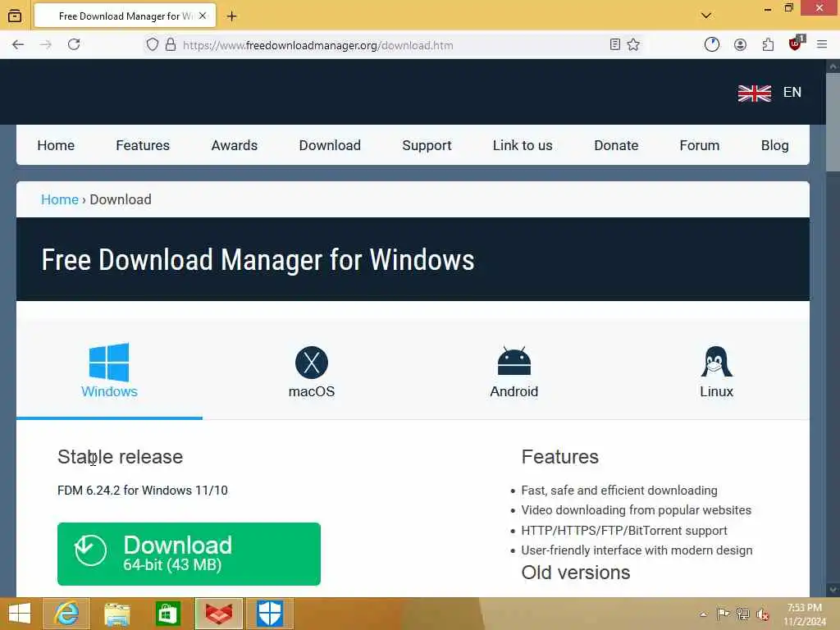Open the uBlock Origin extension icon
840x630 pixels.
point(796,43)
